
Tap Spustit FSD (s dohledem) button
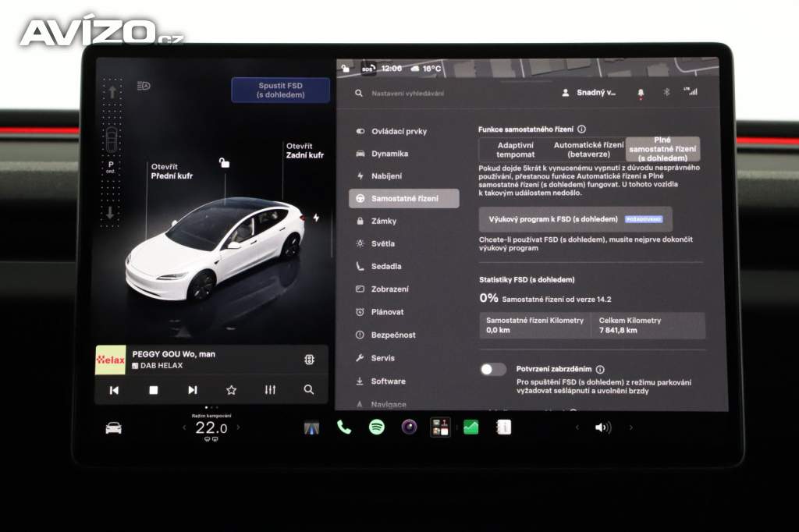coord(281,90)
